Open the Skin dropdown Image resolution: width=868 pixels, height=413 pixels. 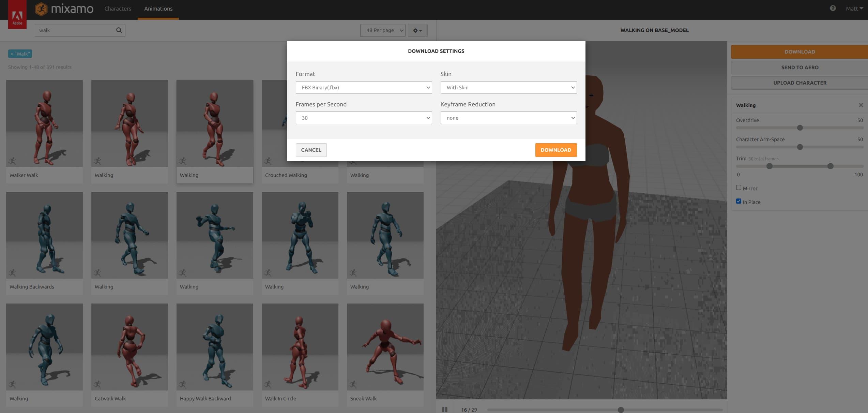click(508, 88)
